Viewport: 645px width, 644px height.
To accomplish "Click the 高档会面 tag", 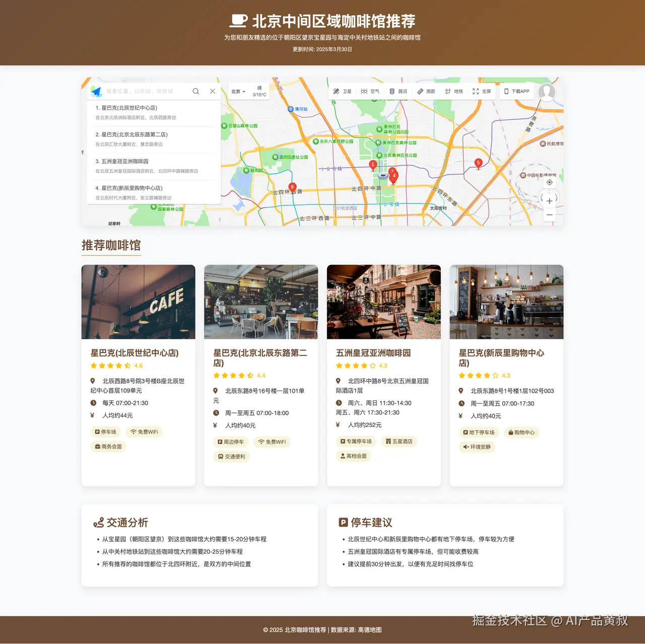I will point(354,456).
